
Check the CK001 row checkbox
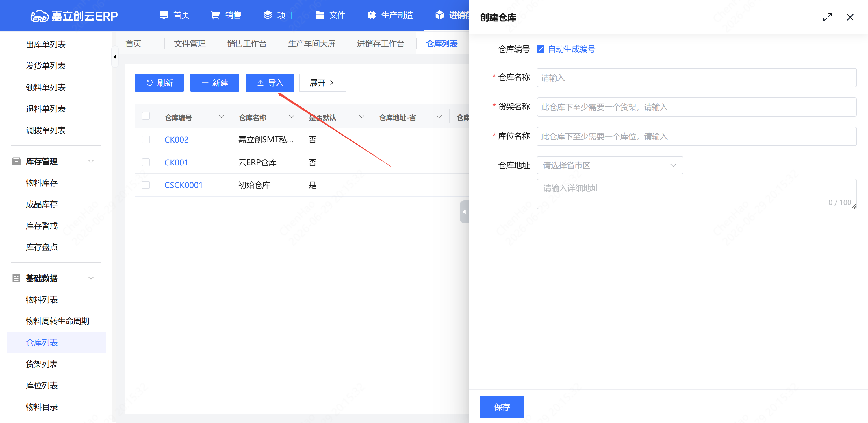coord(146,162)
